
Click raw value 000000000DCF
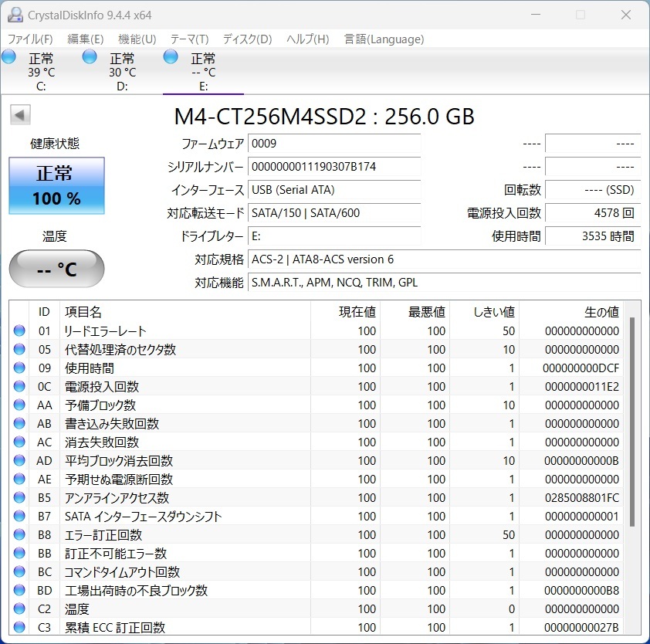tap(581, 368)
